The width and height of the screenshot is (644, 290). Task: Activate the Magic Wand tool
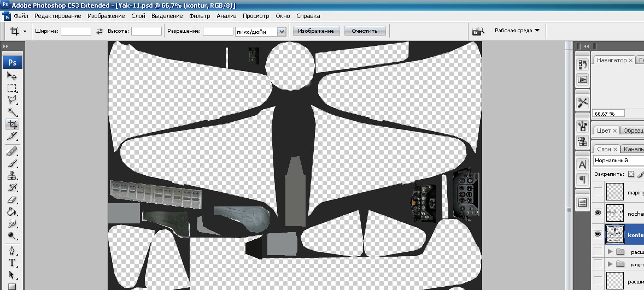[x=11, y=112]
